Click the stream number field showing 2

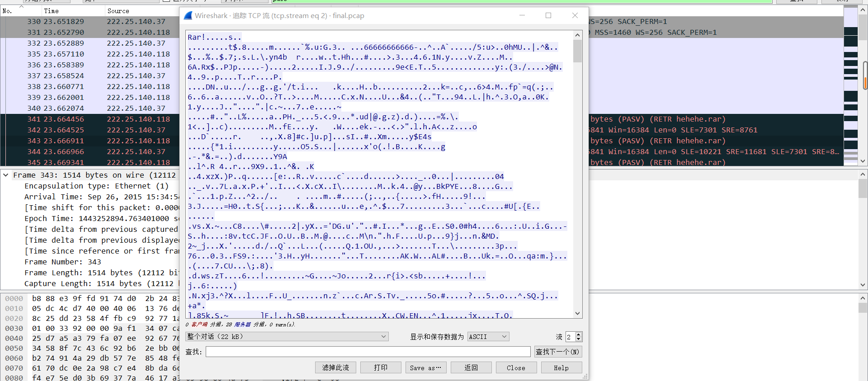[571, 337]
